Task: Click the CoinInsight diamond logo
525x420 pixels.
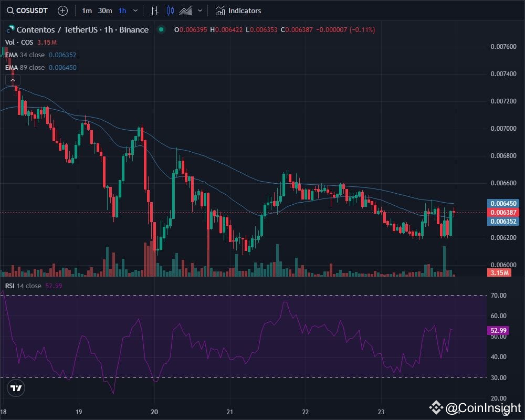Action: pyautogui.click(x=436, y=407)
